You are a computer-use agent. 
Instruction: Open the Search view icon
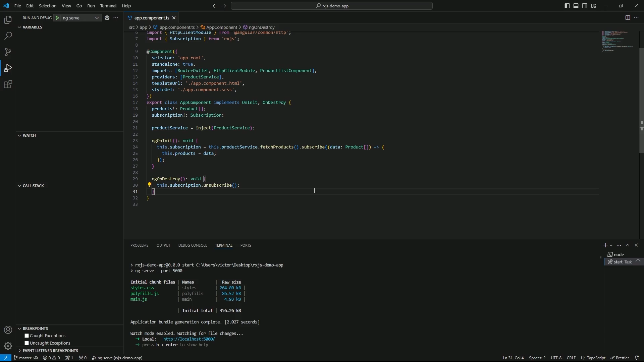coord(8,36)
